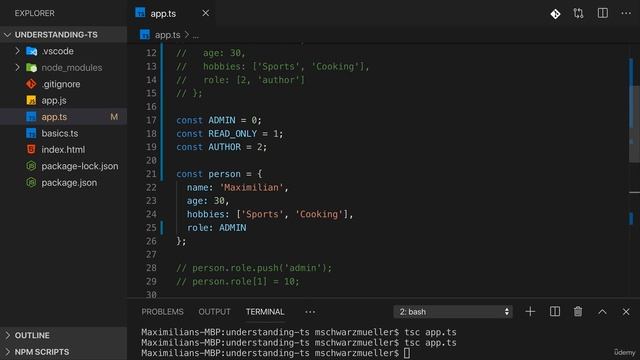Open package.json in the explorer
This screenshot has width=640, height=360.
coord(63,182)
